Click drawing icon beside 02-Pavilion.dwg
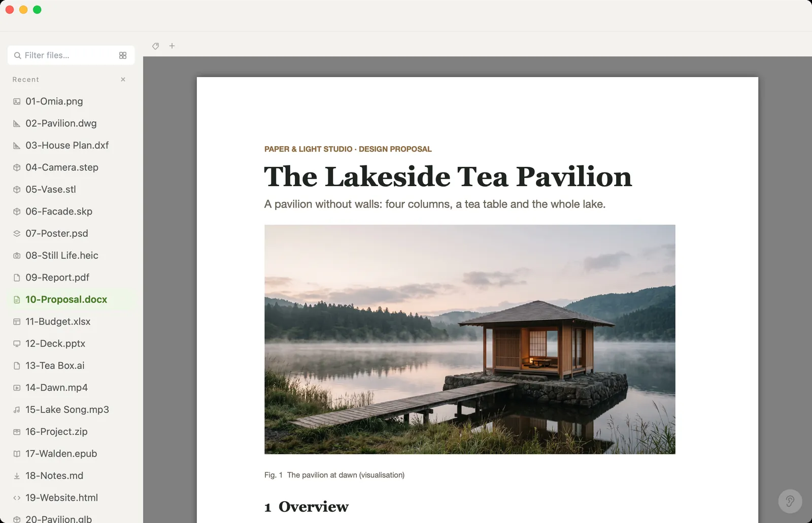Viewport: 812px width, 523px height. [x=17, y=123]
